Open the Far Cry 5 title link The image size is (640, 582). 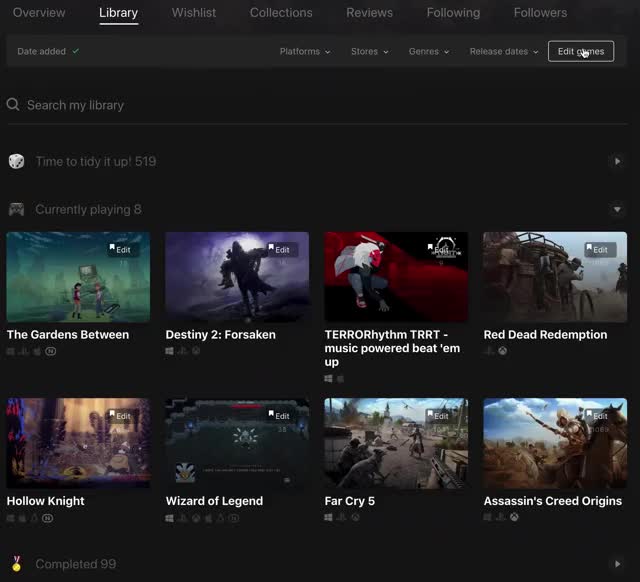pyautogui.click(x=349, y=501)
